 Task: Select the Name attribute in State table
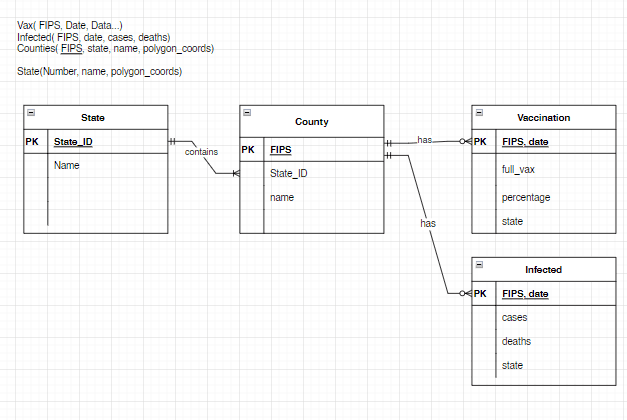click(66, 165)
